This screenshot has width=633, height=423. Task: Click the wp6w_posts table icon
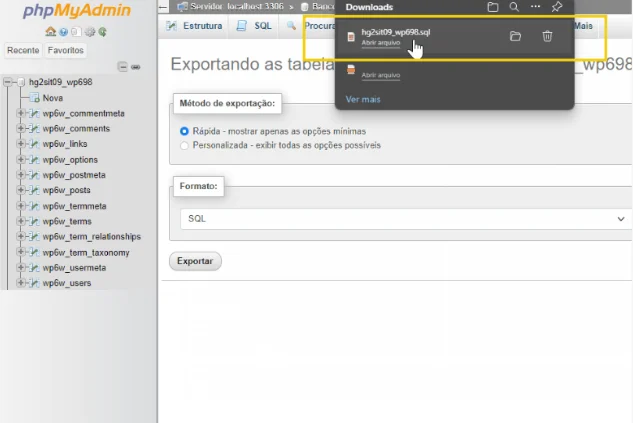(34, 190)
